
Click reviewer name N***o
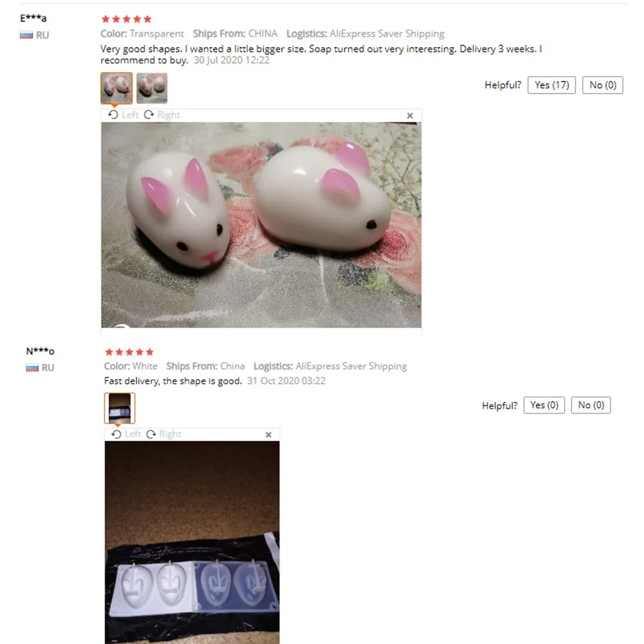pyautogui.click(x=40, y=351)
